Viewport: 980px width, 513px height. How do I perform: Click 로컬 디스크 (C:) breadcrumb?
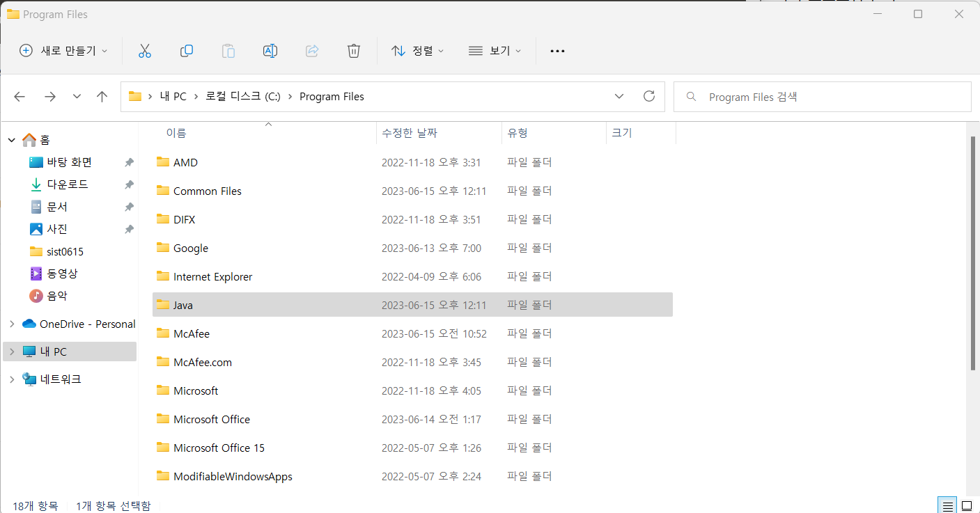[x=243, y=97]
